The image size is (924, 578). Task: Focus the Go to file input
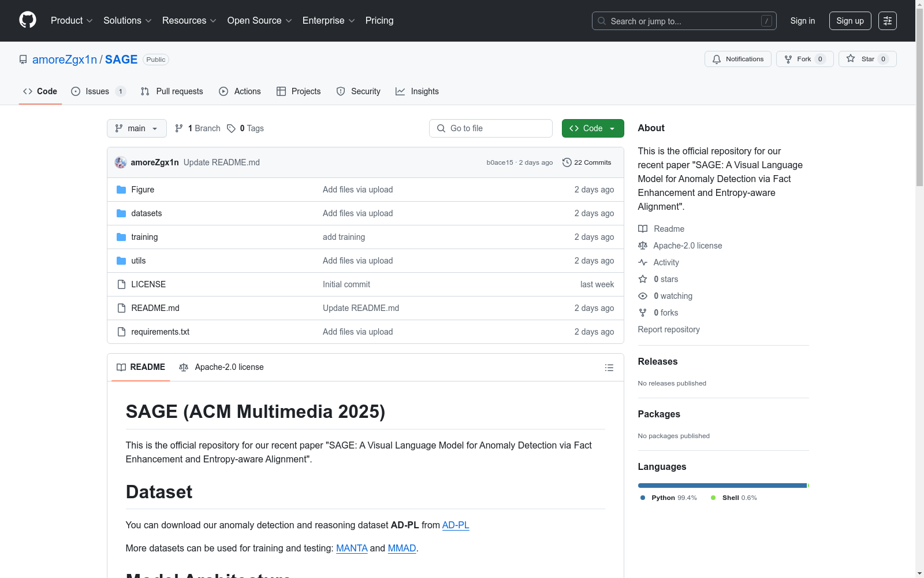point(491,128)
